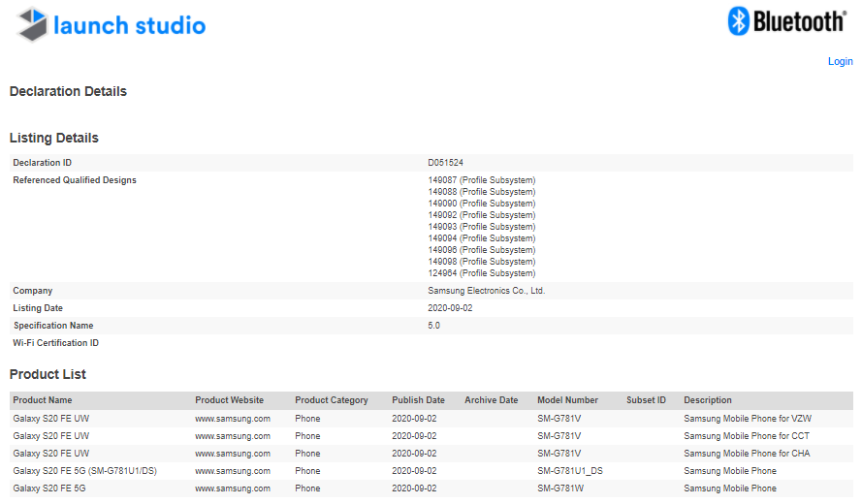The height and width of the screenshot is (504, 862).
Task: Click qualified design 149092 entry
Action: (x=482, y=215)
